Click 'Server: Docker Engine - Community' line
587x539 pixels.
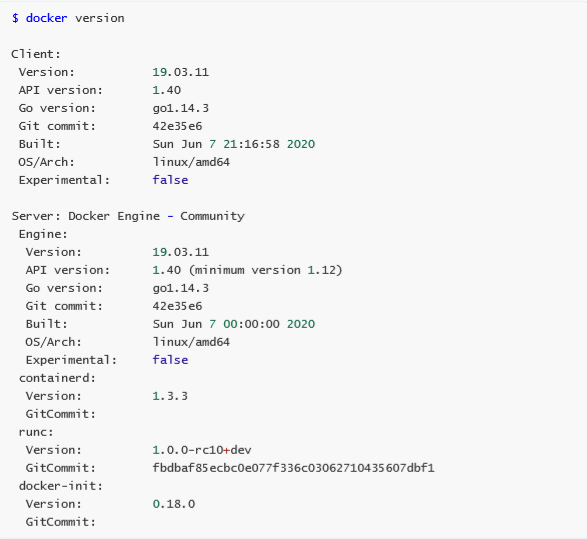128,216
